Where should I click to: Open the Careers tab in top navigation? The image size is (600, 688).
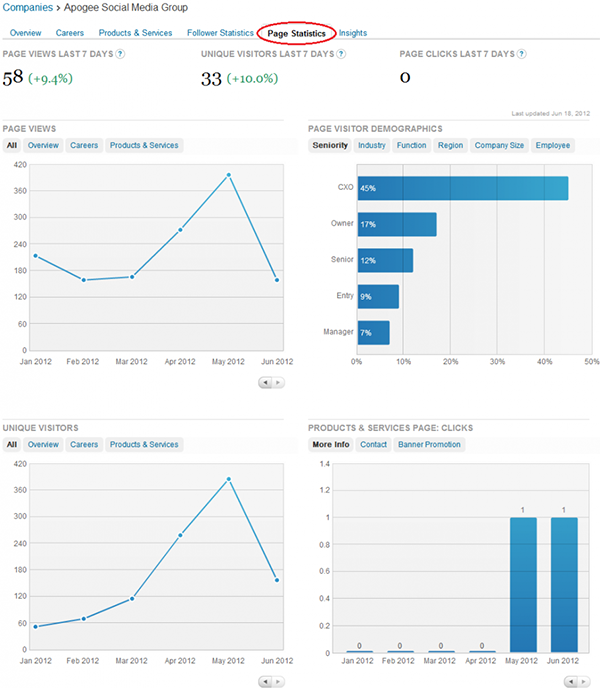click(70, 33)
